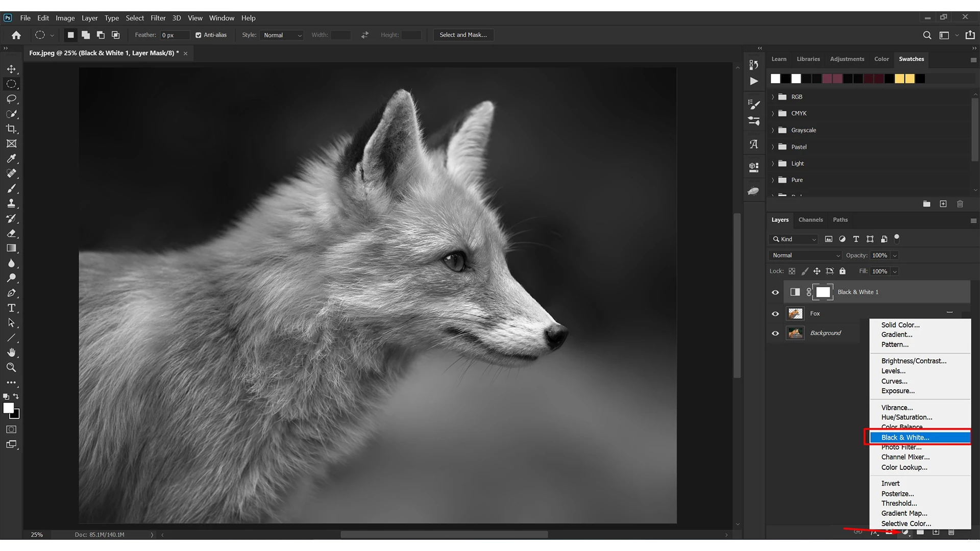Click the yellow swatch in recent colors
Screen dimensions: 980x551
click(x=899, y=79)
